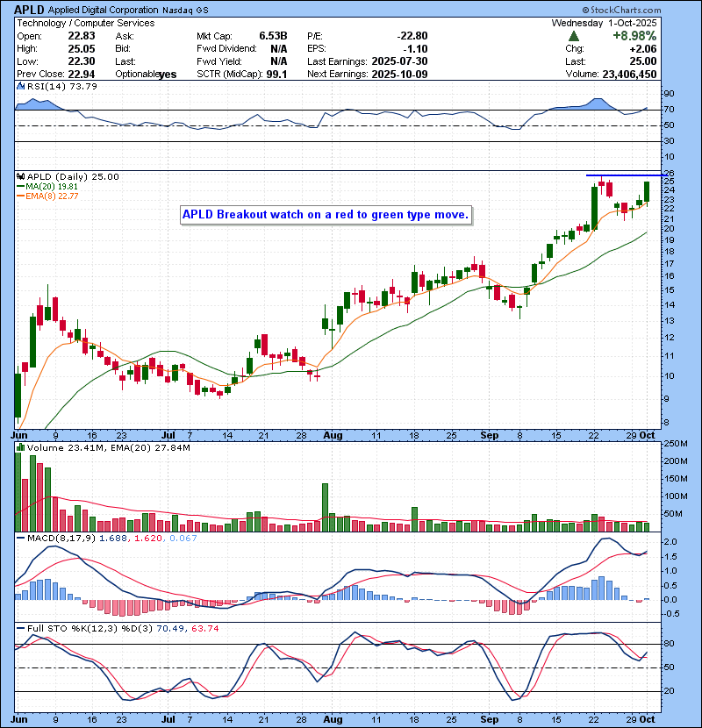Viewport: 702px width, 728px height.
Task: Click the MACD histogram value 0.067
Action: [183, 539]
